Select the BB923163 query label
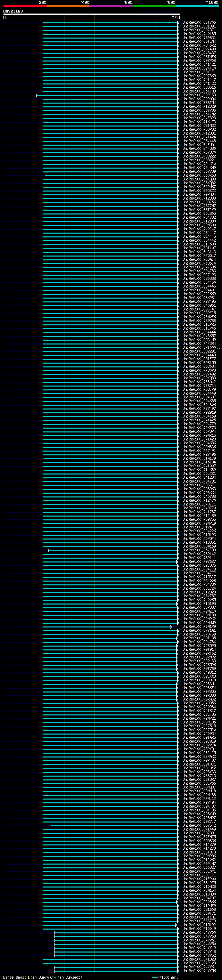Image resolution: width=222 pixels, height=980 pixels. click(13, 11)
